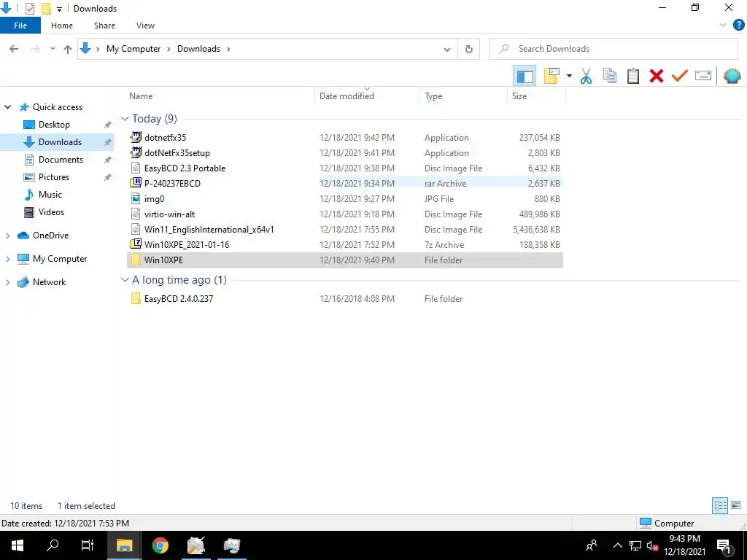The image size is (747, 560).
Task: Click the blue Help question mark icon
Action: (738, 26)
